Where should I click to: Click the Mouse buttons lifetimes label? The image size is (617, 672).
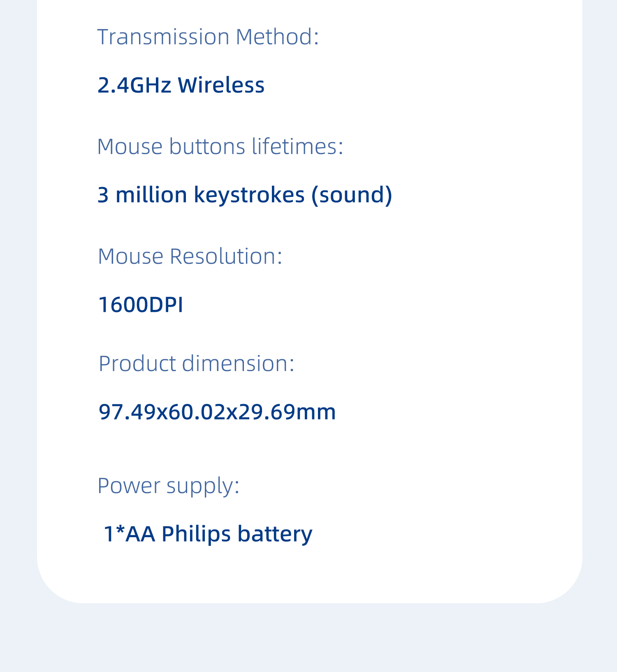pos(220,146)
